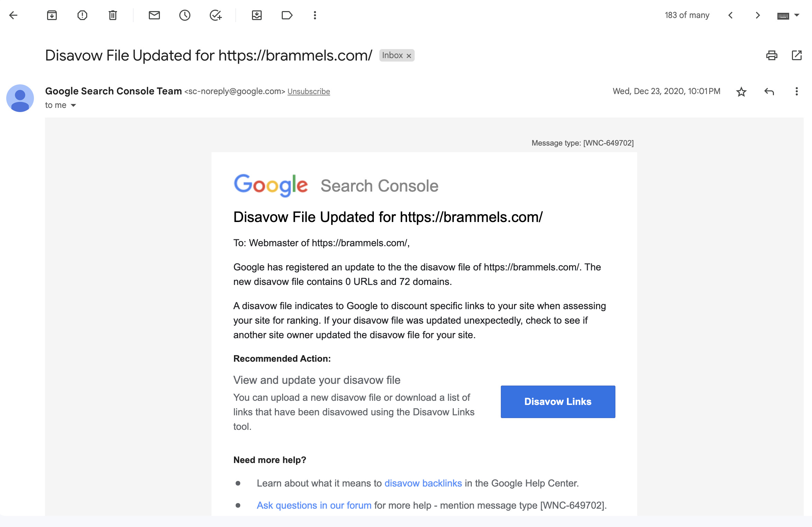Mark this email as unread
Screen dimensions: 812x527
(x=154, y=15)
